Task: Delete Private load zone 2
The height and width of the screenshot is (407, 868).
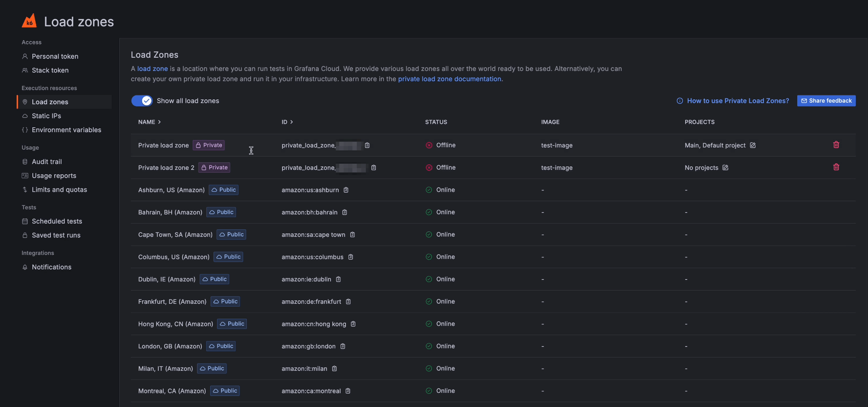Action: pyautogui.click(x=836, y=167)
